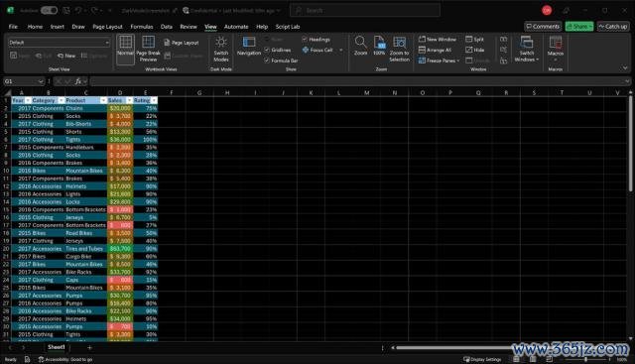Click the Macros button icon
635x364 pixels.
(x=556, y=43)
